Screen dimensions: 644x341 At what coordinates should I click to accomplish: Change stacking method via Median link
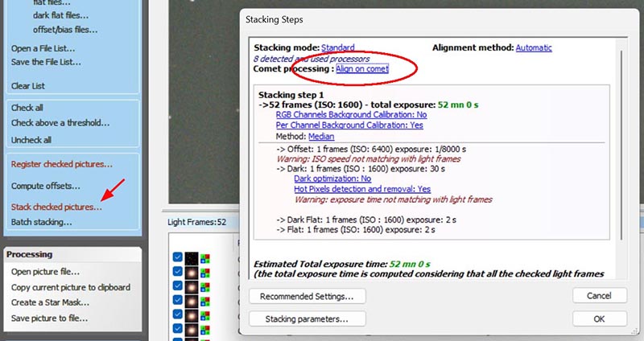[321, 136]
